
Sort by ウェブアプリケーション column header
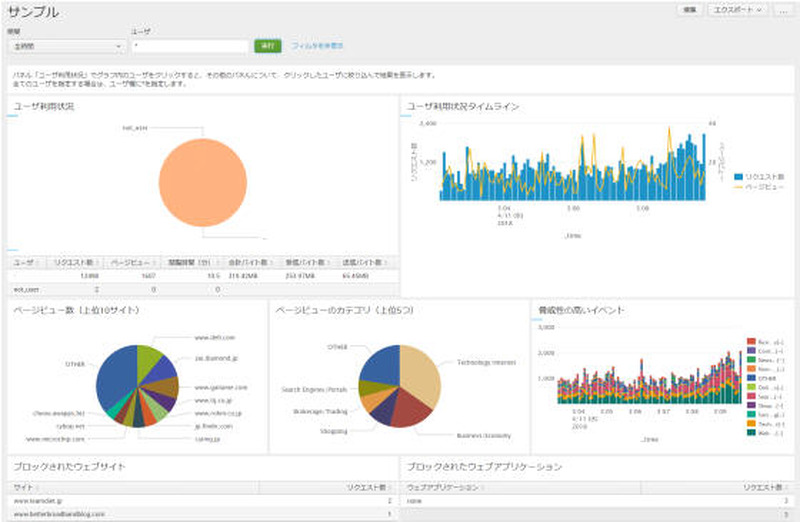(x=445, y=487)
